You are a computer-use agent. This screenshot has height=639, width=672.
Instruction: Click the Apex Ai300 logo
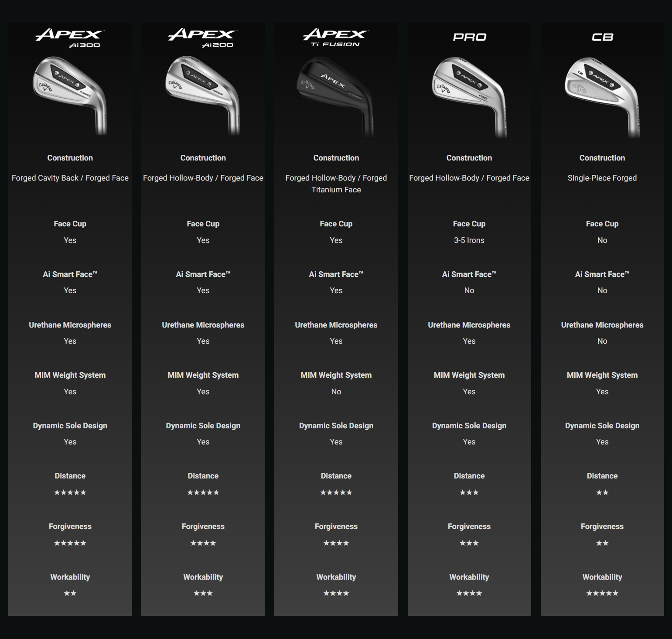point(70,38)
